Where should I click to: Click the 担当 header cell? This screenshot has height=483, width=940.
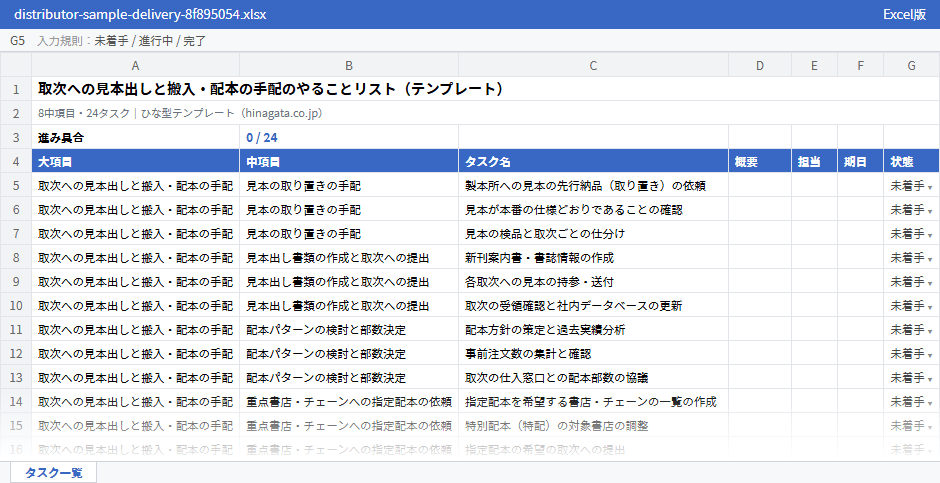pyautogui.click(x=815, y=162)
